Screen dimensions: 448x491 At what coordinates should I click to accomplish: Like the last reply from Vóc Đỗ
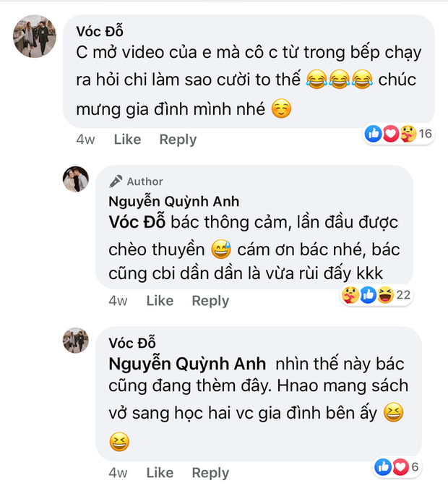coord(160,472)
